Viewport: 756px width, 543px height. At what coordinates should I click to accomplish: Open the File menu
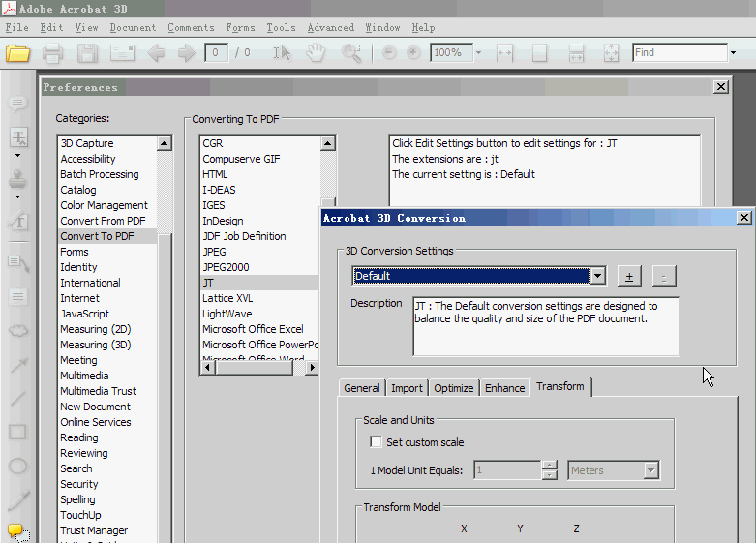(16, 27)
